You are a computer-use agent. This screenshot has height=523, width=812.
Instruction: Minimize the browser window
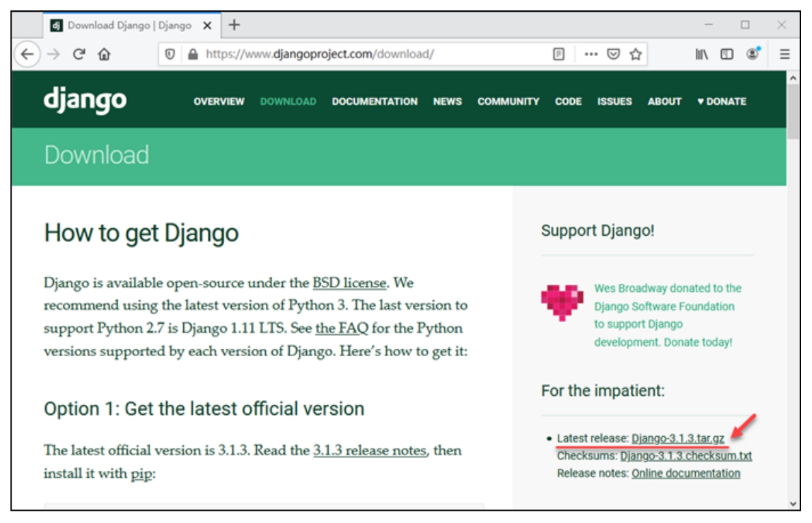pos(708,25)
